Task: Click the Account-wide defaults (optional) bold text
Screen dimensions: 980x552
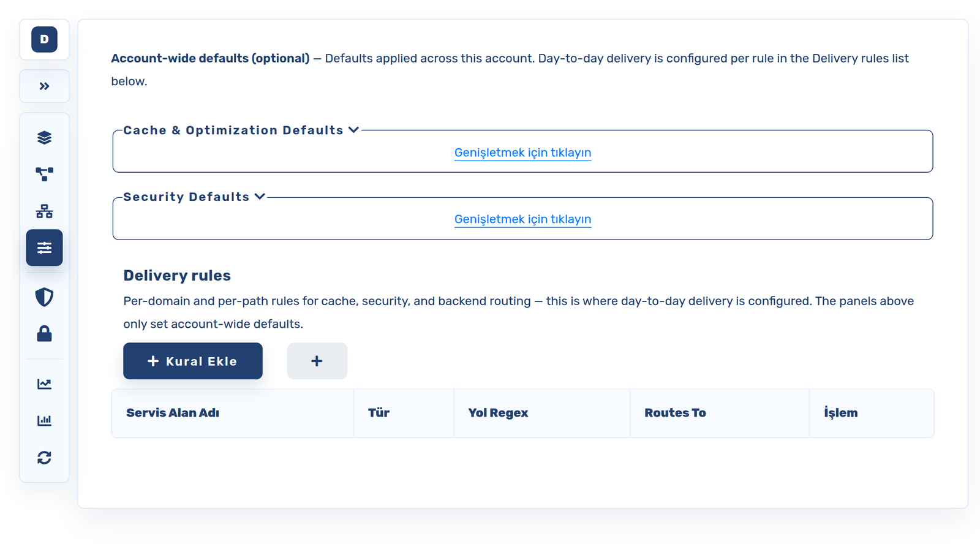Action: (210, 58)
